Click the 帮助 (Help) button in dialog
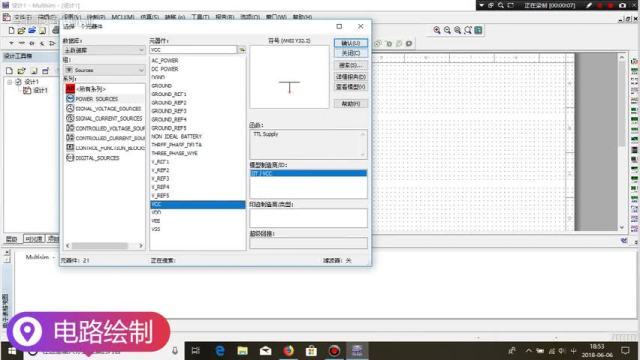This screenshot has width=640, height=360. coord(351,104)
